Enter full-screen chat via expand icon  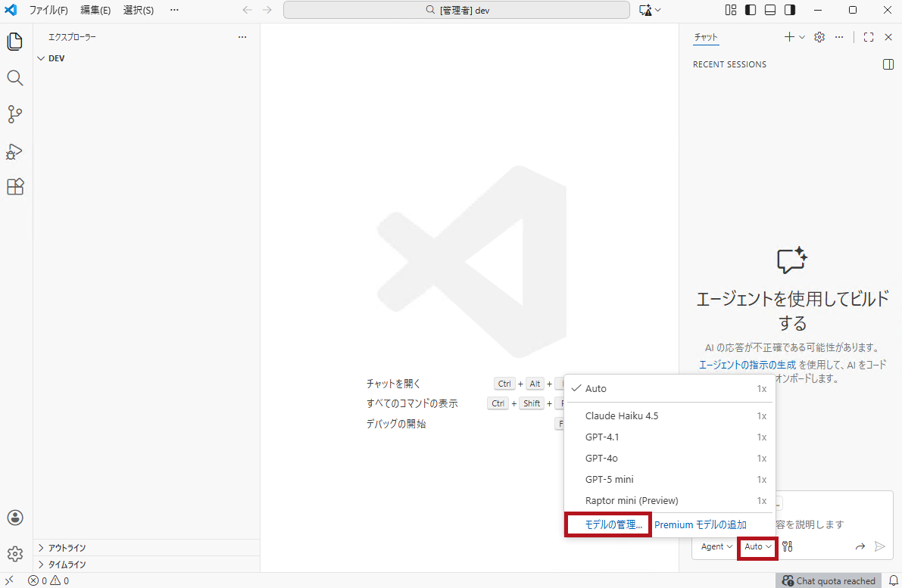coord(868,36)
